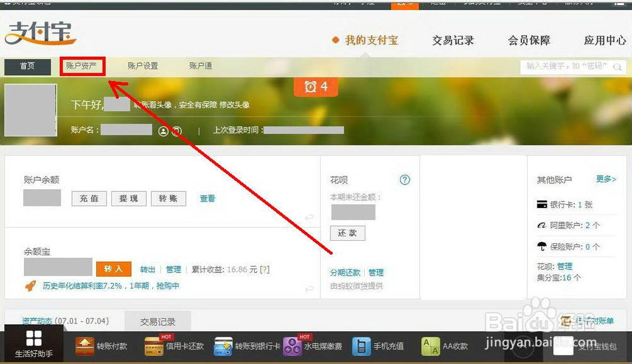Screen dimensions: 632x364
Task: Click the 管理 link next to 转出
Action: tap(173, 269)
